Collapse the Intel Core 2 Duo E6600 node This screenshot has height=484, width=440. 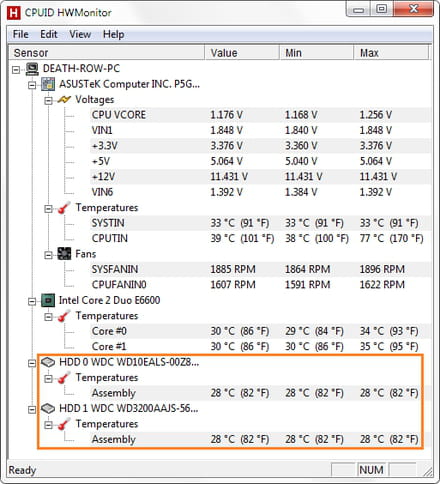[x=32, y=301]
